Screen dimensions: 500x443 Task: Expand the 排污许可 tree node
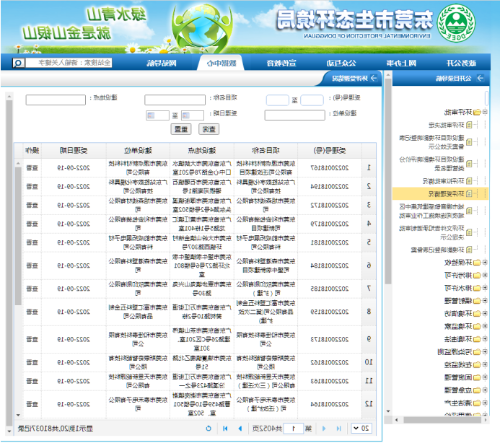tap(485, 275)
